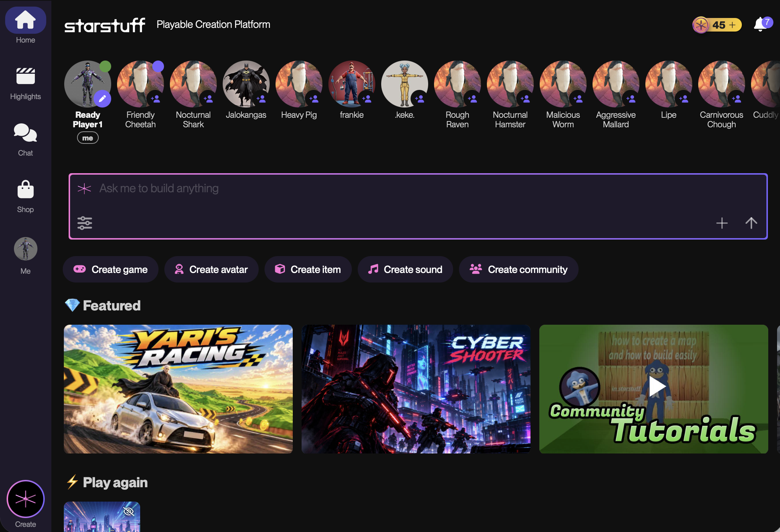Open the Shop sidebar tab

tap(25, 197)
